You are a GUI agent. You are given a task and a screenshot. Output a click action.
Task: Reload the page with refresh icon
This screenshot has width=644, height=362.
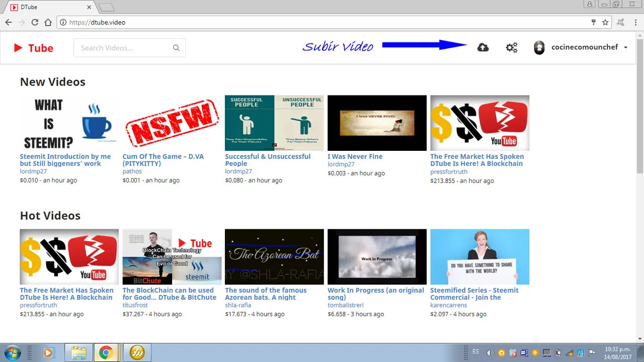pyautogui.click(x=35, y=22)
